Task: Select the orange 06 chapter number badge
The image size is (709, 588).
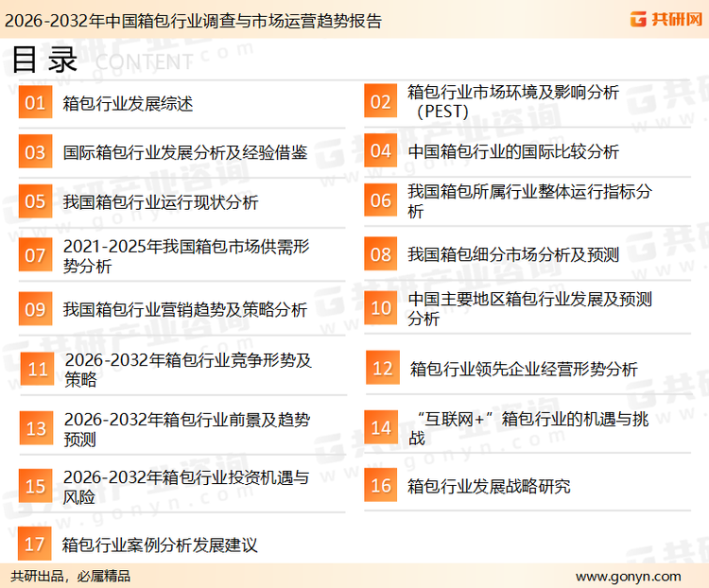Action: point(381,199)
